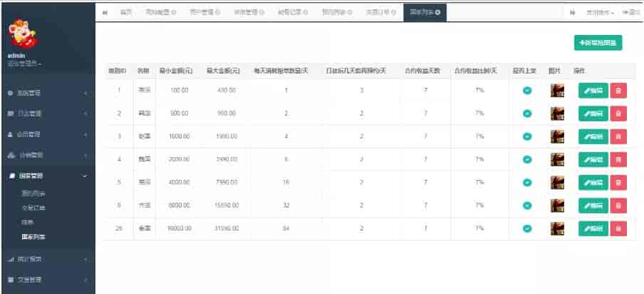Collapse the 国家管理 sidebar section
This screenshot has width=644, height=294.
[x=46, y=176]
